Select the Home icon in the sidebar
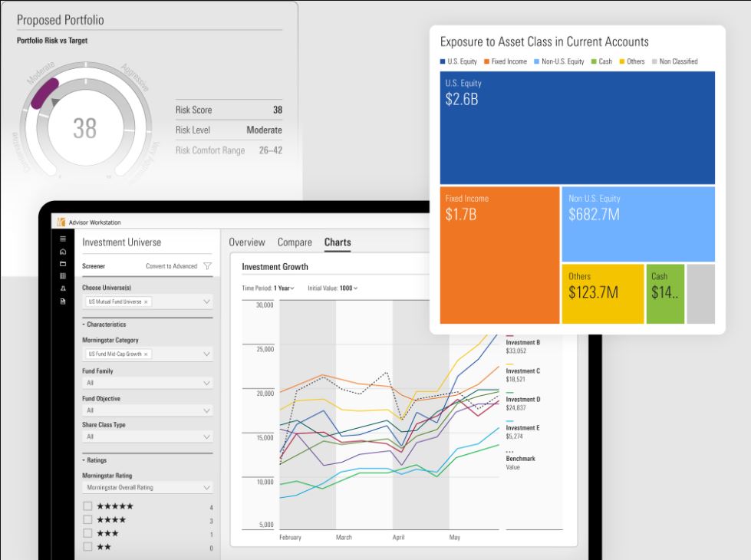Screen dimensions: 751x560 point(62,251)
